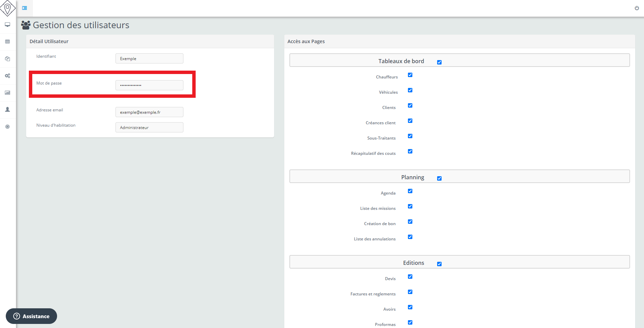The height and width of the screenshot is (328, 644).
Task: Open the copy documents sidebar icon
Action: pos(7,59)
